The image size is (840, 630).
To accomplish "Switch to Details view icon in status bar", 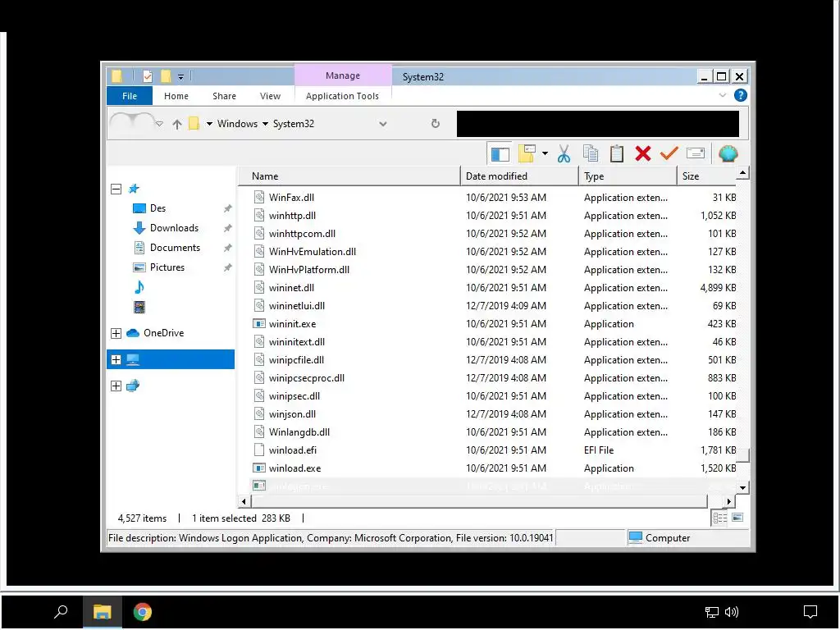I will (x=720, y=518).
